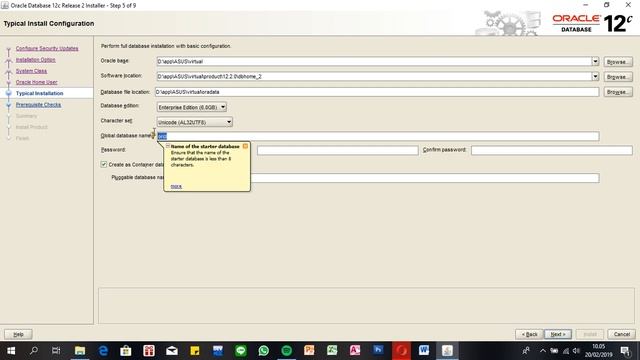
Task: Open Word from the taskbar
Action: tap(424, 351)
